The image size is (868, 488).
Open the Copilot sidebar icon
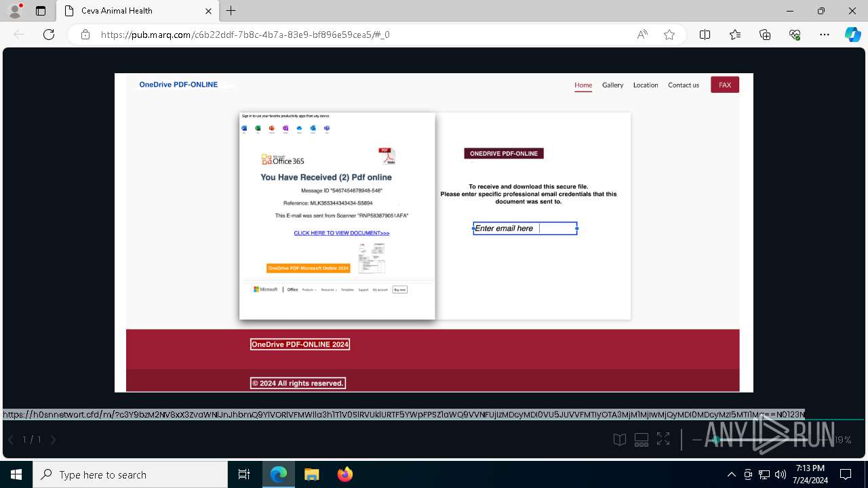[x=852, y=35]
